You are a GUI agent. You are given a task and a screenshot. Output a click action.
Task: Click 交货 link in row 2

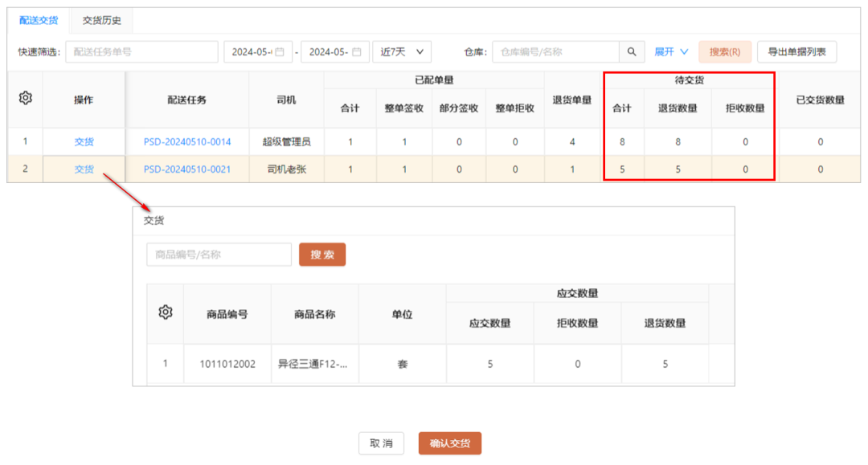coord(84,169)
